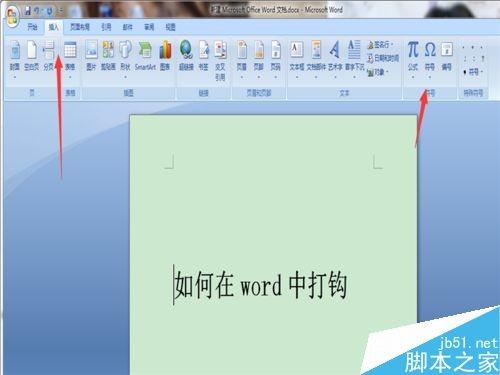Select the 插入 (Insert) tab
The height and width of the screenshot is (375, 500).
[x=53, y=27]
